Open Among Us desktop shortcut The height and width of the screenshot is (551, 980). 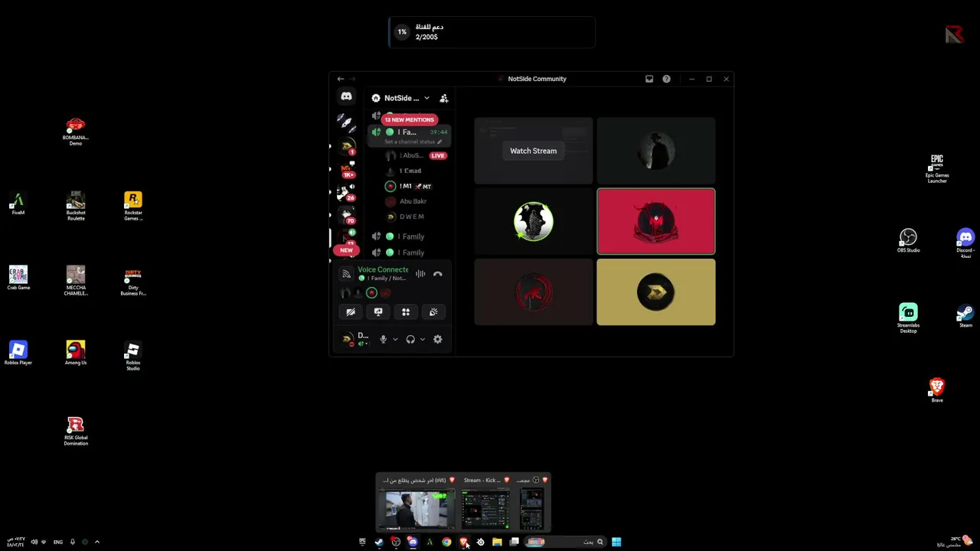tap(76, 353)
